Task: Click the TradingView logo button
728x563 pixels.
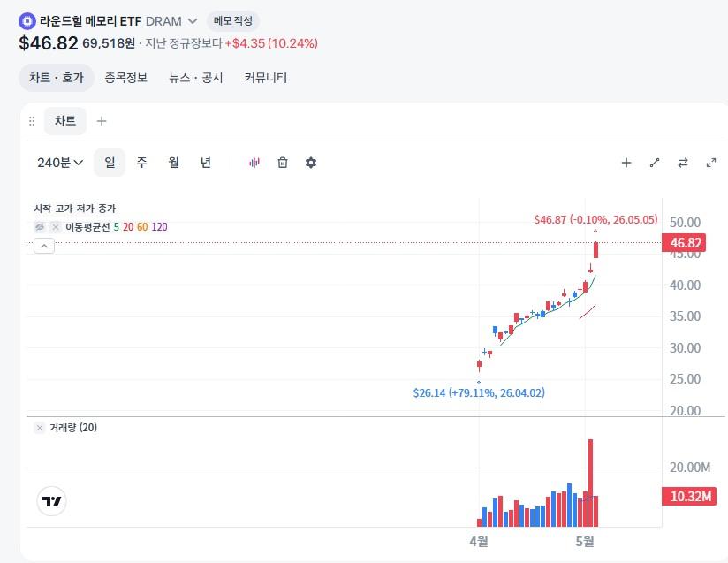Action: [51, 501]
